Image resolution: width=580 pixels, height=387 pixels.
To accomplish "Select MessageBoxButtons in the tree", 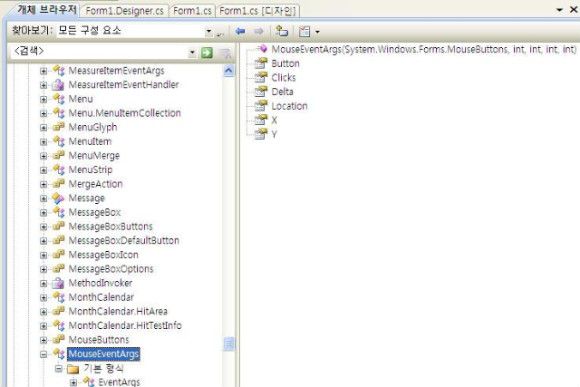I will 110,226.
